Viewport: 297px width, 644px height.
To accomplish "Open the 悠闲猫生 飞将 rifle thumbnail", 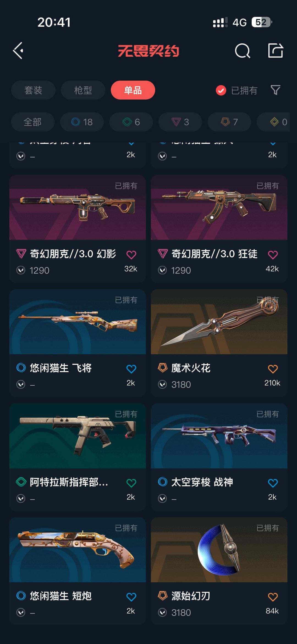I will pyautogui.click(x=78, y=322).
